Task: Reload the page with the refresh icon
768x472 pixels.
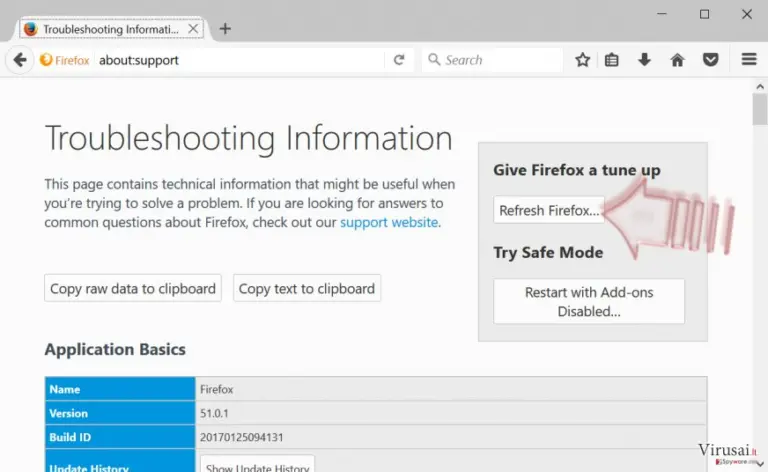Action: coord(399,60)
